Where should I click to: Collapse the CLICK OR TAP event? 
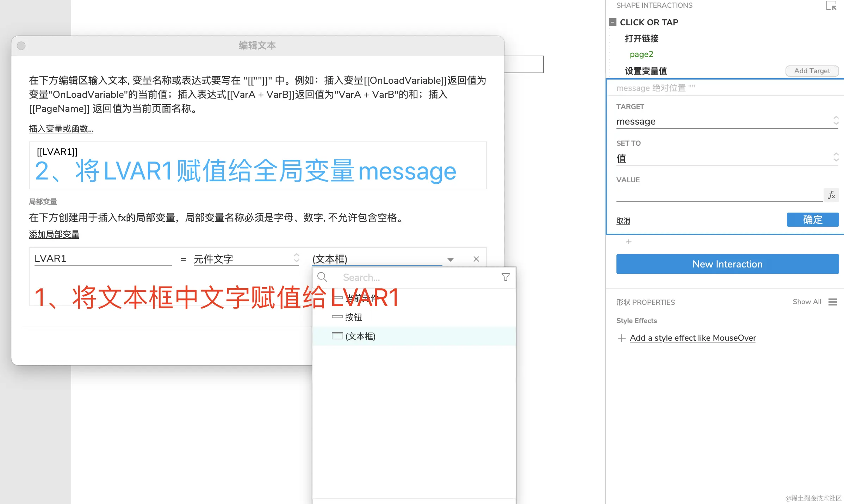[x=613, y=22]
